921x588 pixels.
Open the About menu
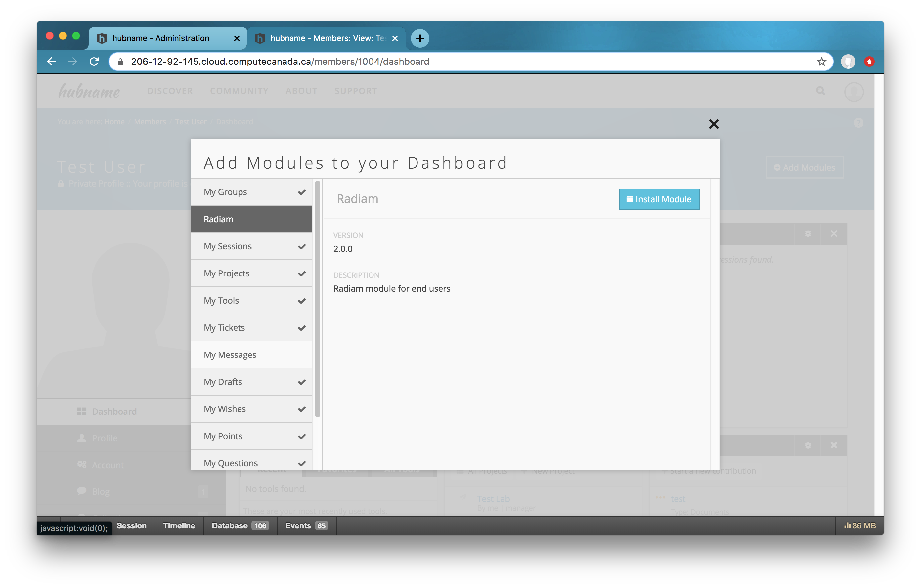coord(301,91)
